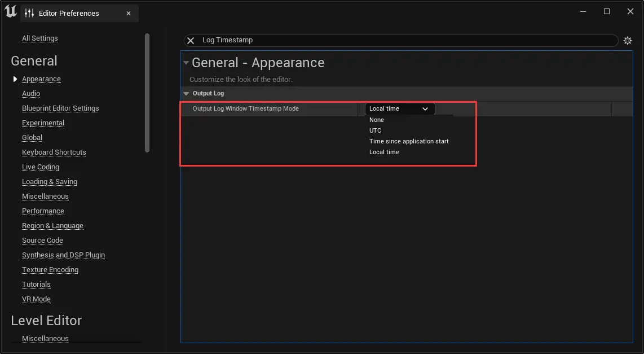
Task: Click the Output Log Window Timestamp Mode label
Action: 246,108
